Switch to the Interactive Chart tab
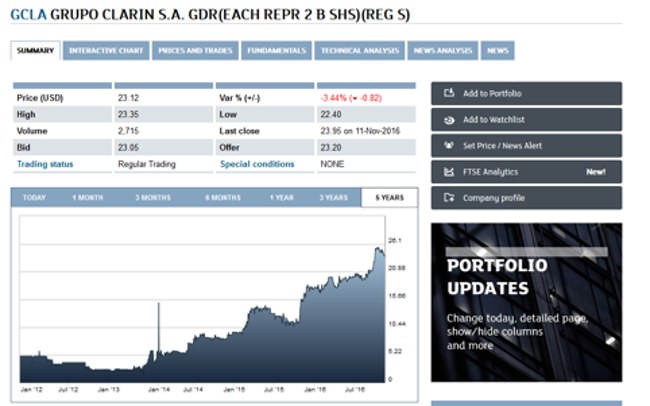The image size is (650, 406). pyautogui.click(x=106, y=51)
